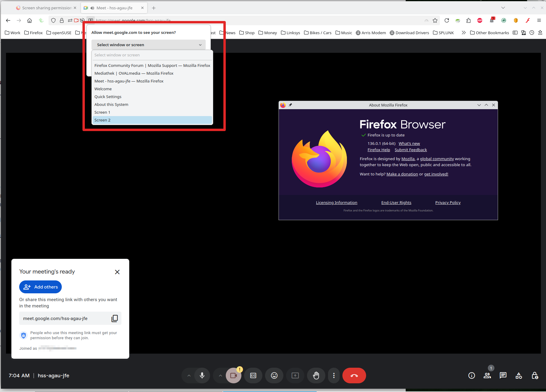Choose the 'Welcome' window to share

coord(152,89)
